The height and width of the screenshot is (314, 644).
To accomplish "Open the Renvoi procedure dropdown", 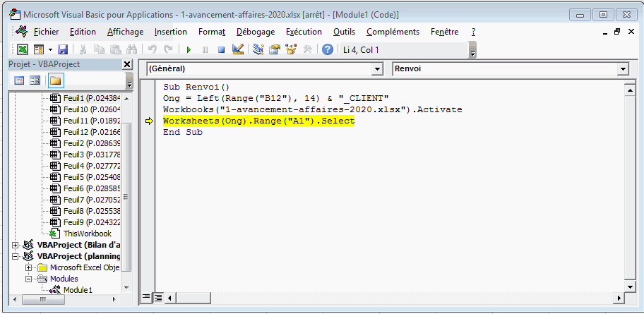I will 622,69.
